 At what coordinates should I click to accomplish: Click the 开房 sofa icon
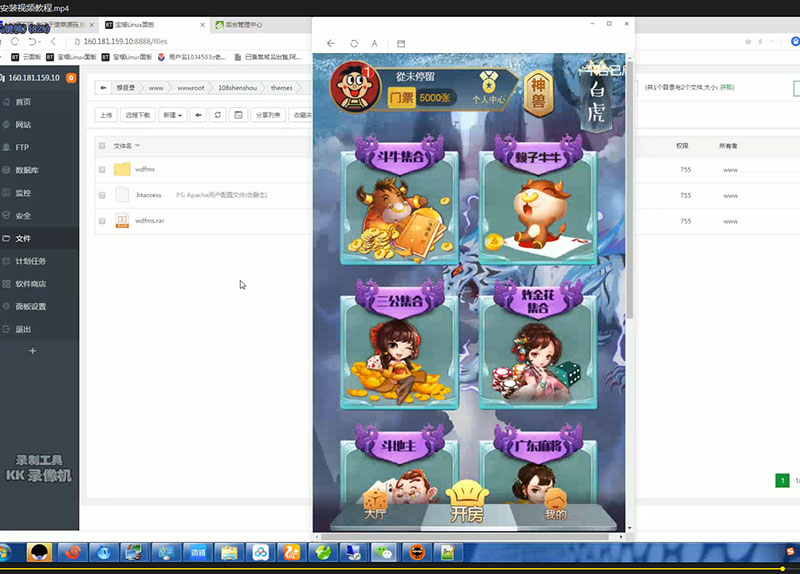(x=467, y=501)
